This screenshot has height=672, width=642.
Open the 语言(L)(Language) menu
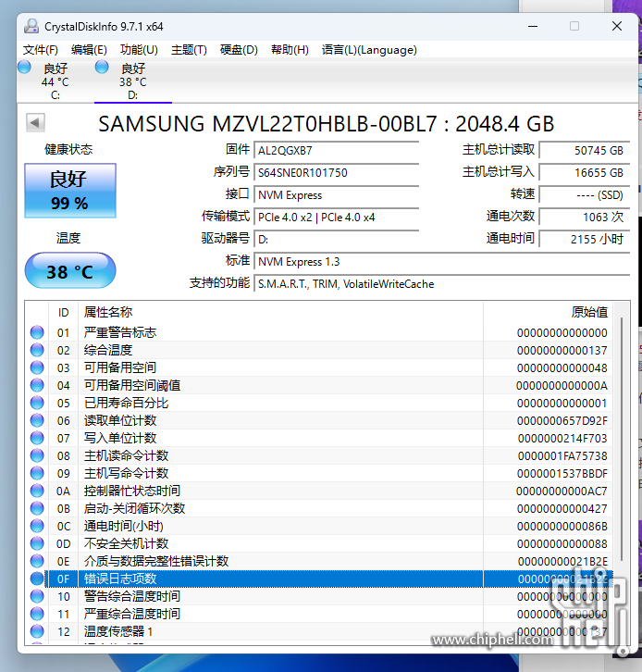click(x=369, y=50)
